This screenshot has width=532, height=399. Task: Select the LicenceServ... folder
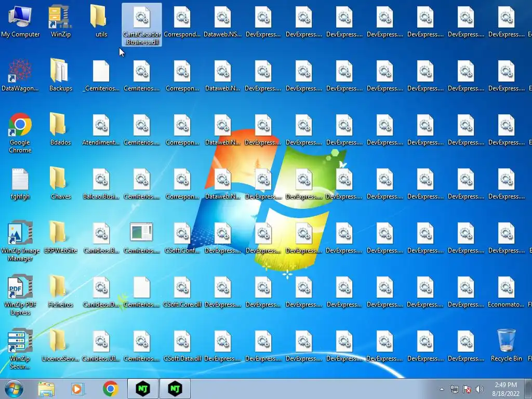pos(60,345)
